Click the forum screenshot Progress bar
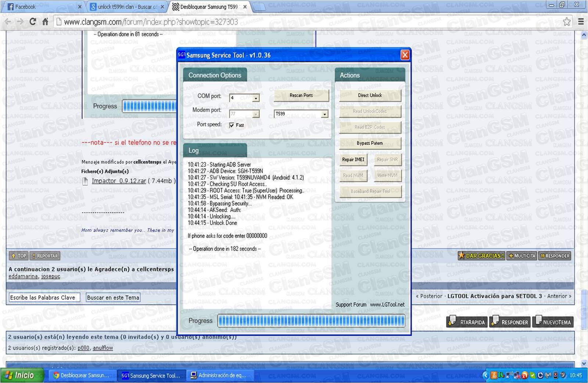Screen dimensions: 588x383 click(x=149, y=106)
